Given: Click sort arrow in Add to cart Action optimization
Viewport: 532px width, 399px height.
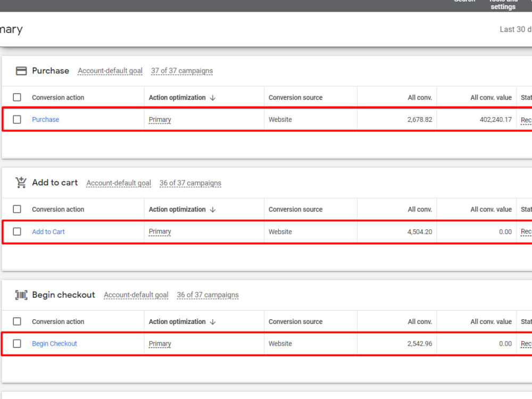Looking at the screenshot, I should point(213,210).
